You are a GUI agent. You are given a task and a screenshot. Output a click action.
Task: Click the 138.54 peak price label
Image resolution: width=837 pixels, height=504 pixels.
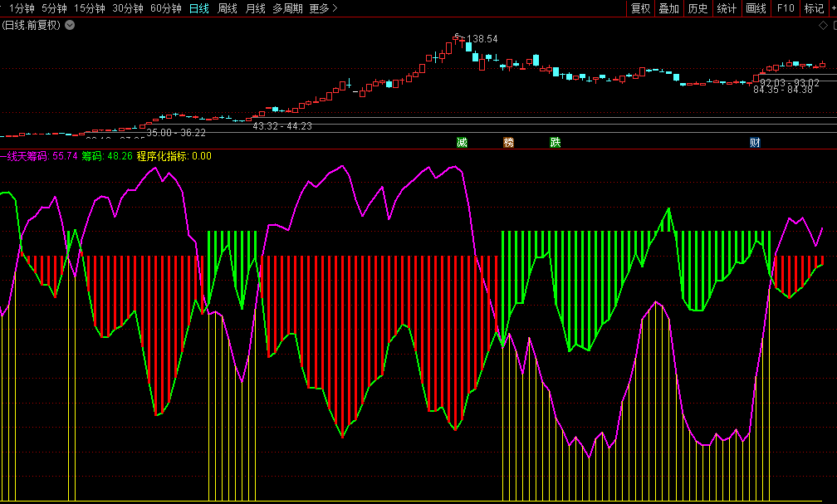482,39
